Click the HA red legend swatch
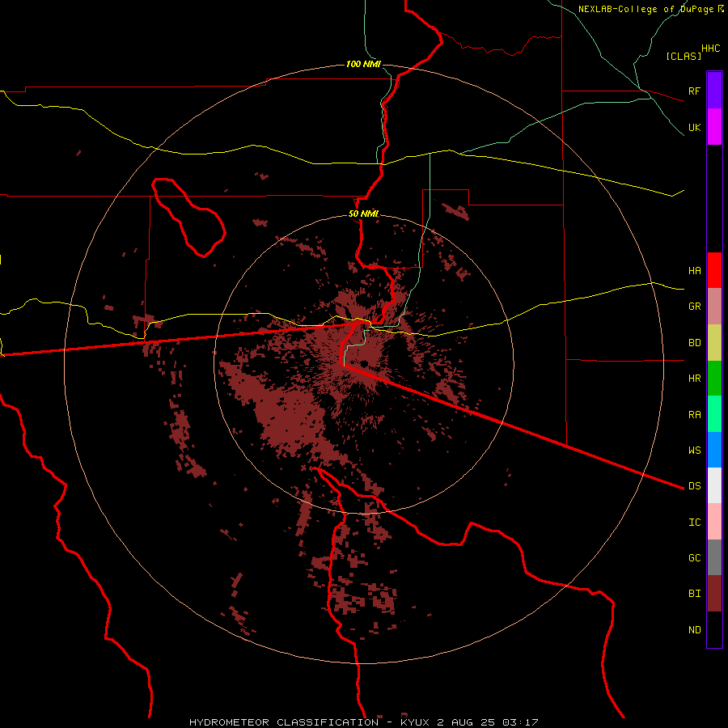This screenshot has width=728, height=728. [x=714, y=270]
